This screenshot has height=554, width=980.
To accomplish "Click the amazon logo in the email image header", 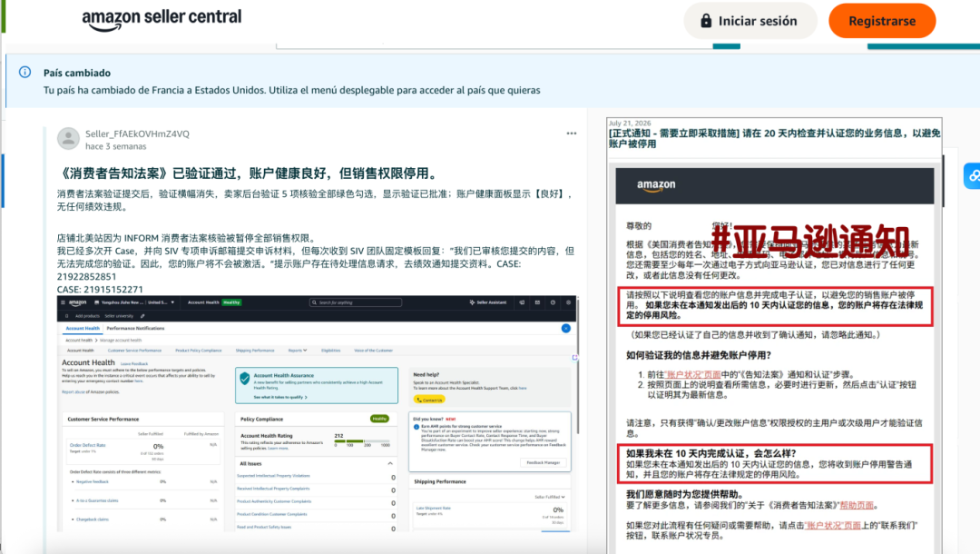I will (656, 185).
